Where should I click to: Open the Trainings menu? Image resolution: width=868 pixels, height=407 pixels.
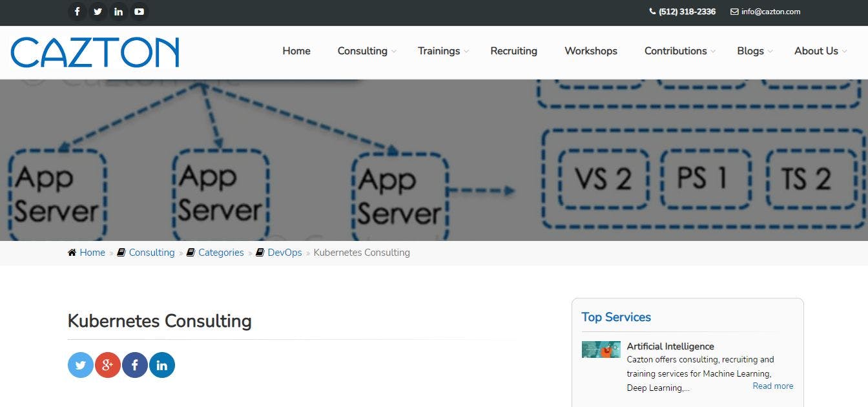[x=439, y=51]
